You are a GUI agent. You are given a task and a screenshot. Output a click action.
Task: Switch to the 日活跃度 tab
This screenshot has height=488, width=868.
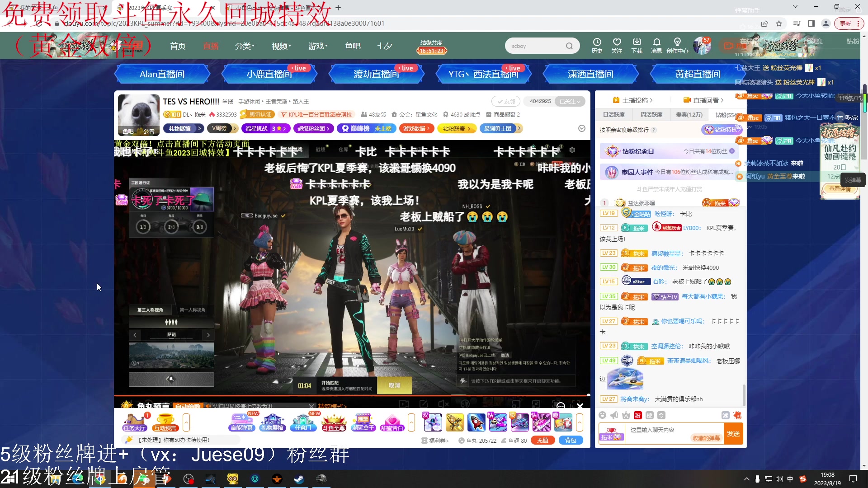pos(613,114)
